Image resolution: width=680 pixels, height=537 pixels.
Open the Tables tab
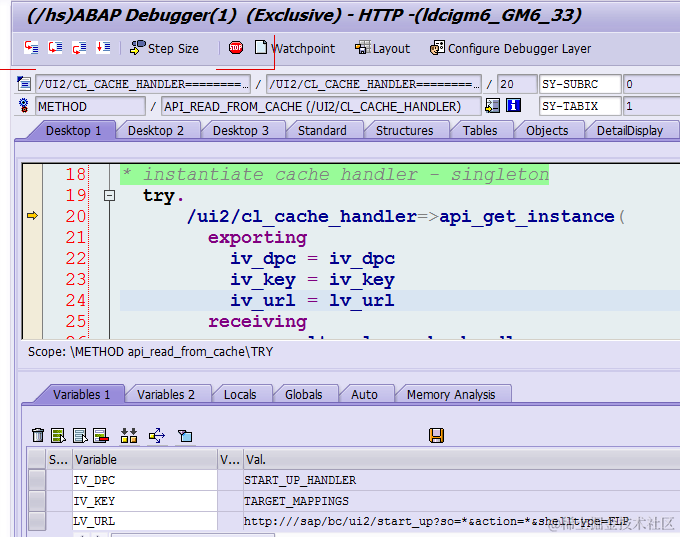pyautogui.click(x=480, y=131)
